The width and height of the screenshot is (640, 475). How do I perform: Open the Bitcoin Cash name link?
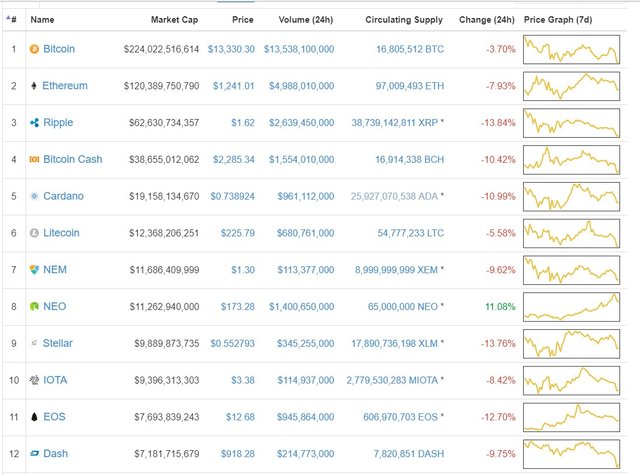[x=73, y=159]
